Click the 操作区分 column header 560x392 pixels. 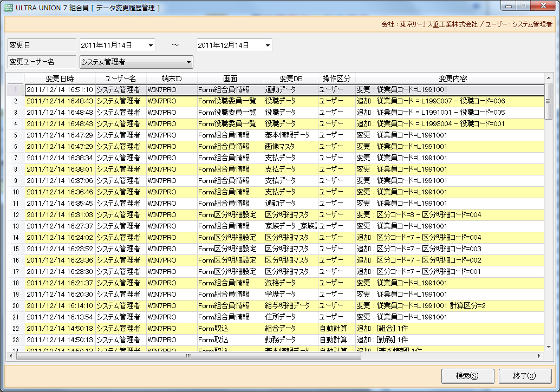[x=336, y=79]
